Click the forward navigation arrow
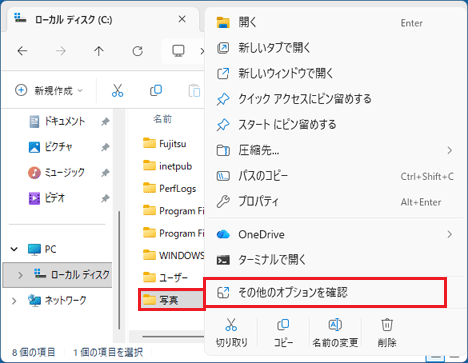Image resolution: width=468 pixels, height=363 pixels. pyautogui.click(x=61, y=51)
